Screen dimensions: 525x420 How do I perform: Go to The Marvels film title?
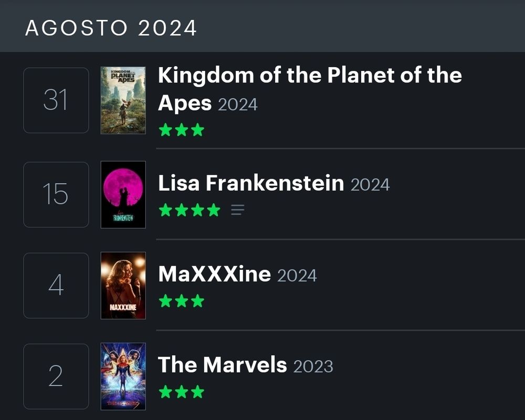(x=223, y=365)
